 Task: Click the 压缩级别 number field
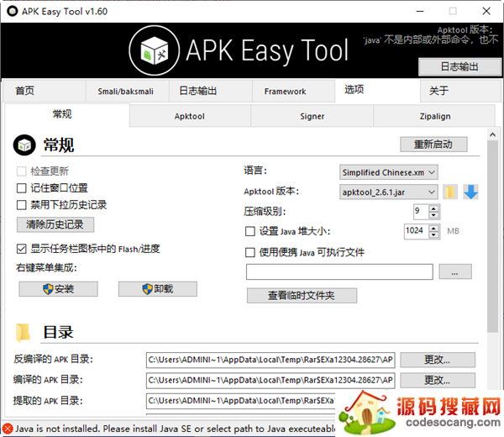point(421,212)
